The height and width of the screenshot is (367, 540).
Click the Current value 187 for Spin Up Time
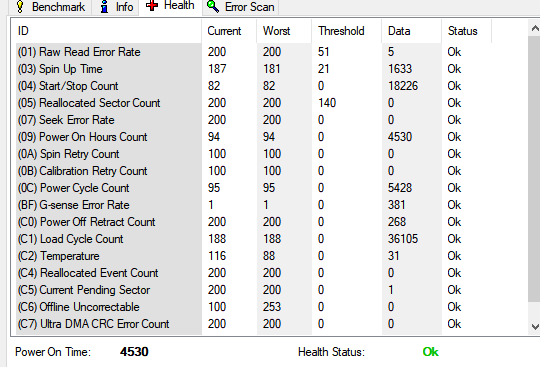[217, 69]
